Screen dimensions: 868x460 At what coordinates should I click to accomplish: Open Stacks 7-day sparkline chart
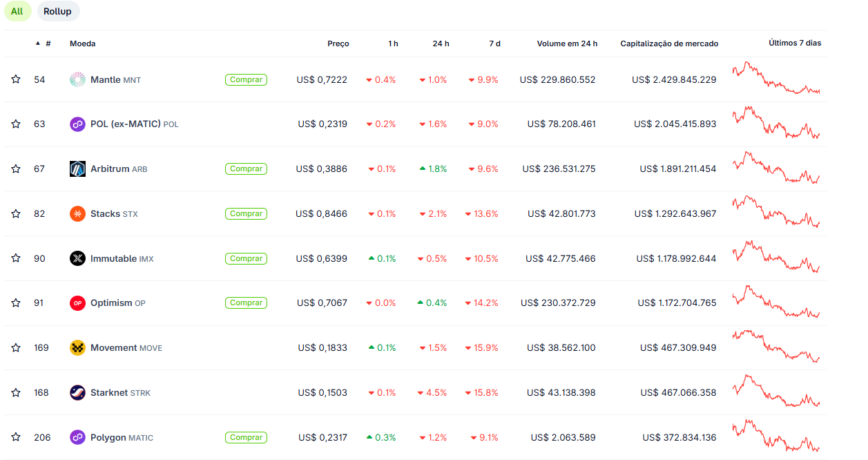(x=776, y=212)
